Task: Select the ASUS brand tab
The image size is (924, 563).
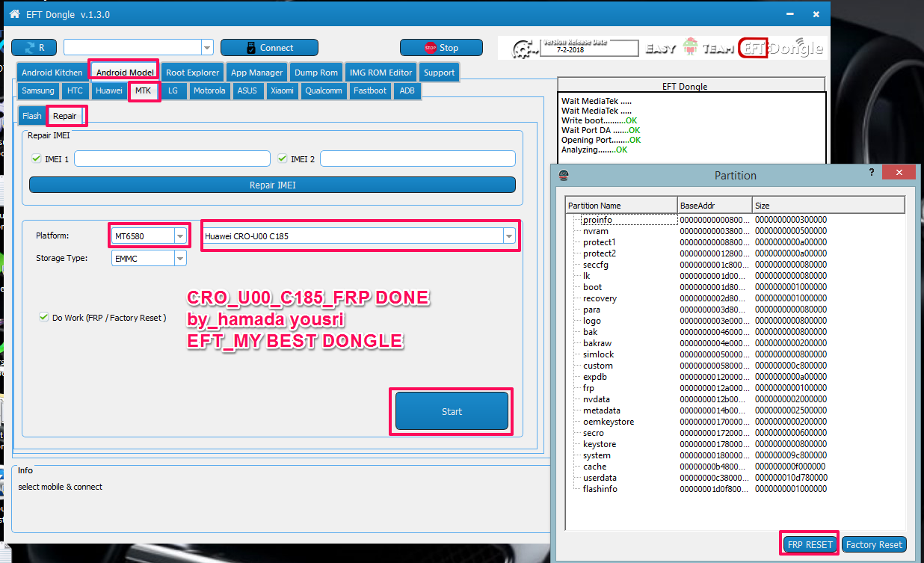Action: [247, 90]
